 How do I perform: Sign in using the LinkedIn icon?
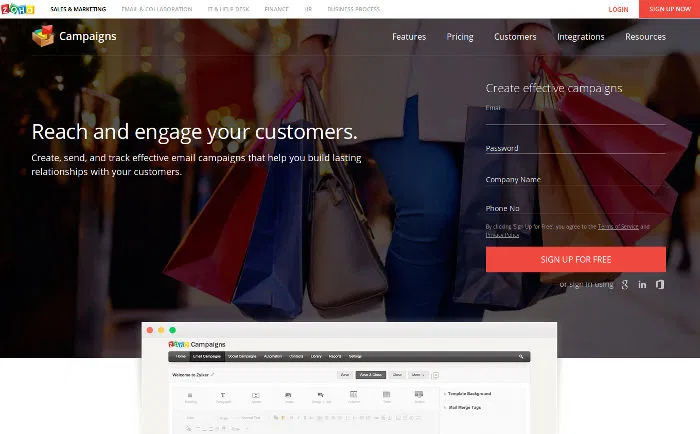[x=642, y=284]
